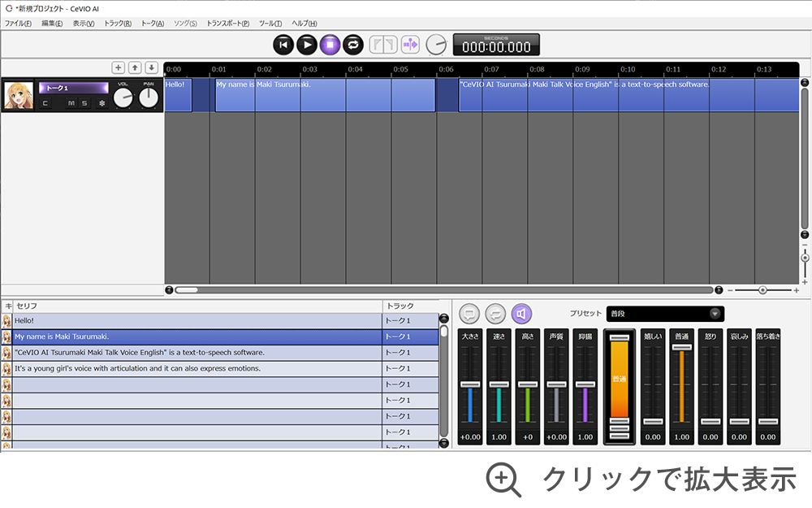Image resolution: width=812 pixels, height=508 pixels.
Task: Click the vertical zoom slider handle
Action: [x=805, y=258]
